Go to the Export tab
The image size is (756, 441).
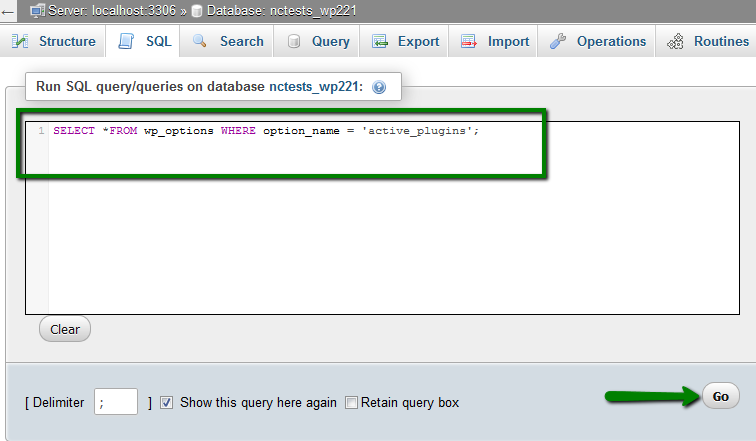click(x=404, y=41)
